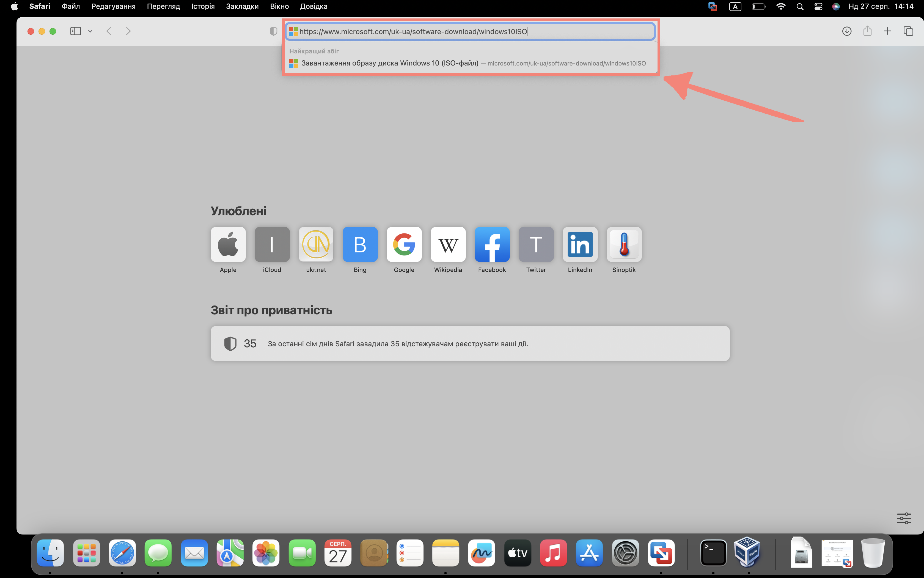Open the privacy report showing 35 trackers

pos(470,343)
